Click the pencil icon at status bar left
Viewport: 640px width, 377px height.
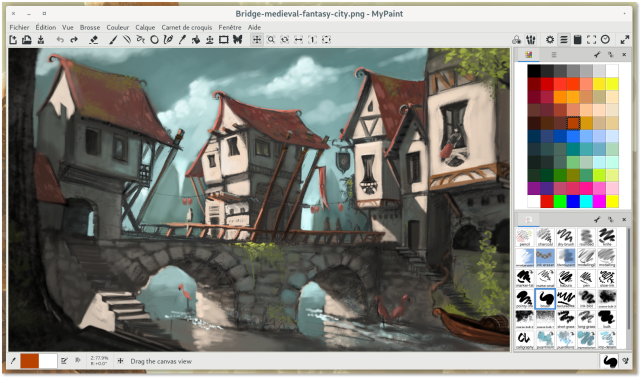coord(13,361)
